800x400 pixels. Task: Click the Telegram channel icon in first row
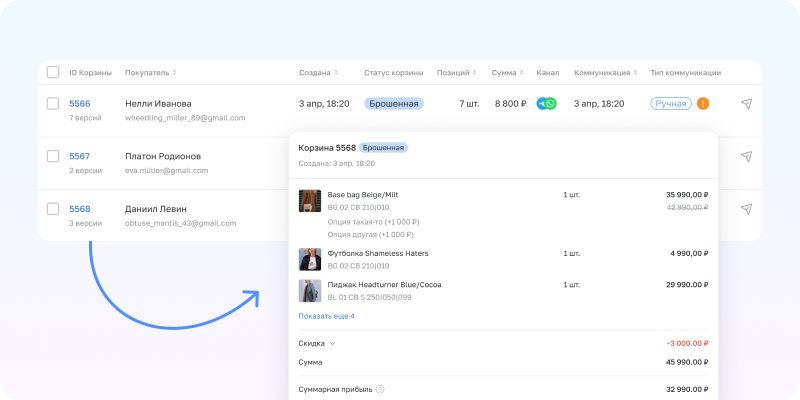click(x=541, y=103)
